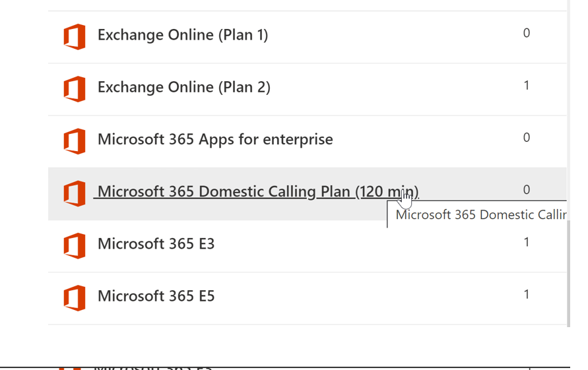Click the Office icon beside Exchange Online (Plan 2)
Image resolution: width=588 pixels, height=370 pixels.
click(75, 88)
